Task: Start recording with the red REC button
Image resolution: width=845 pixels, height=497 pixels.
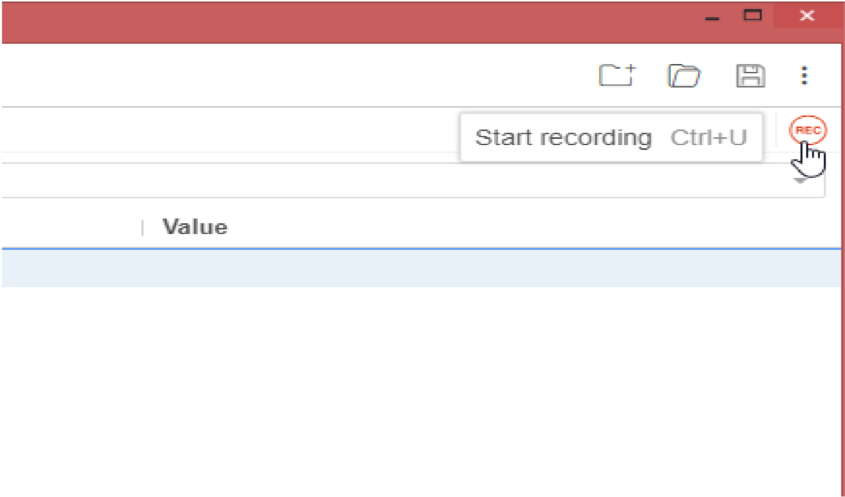Action: 806,131
